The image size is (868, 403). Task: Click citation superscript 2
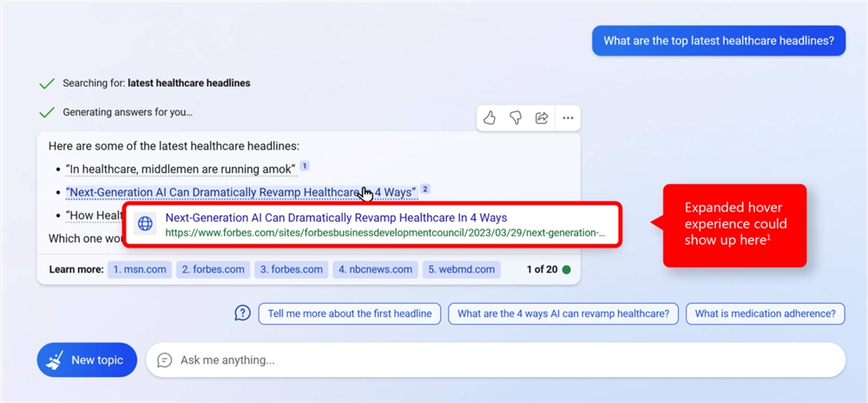click(425, 188)
